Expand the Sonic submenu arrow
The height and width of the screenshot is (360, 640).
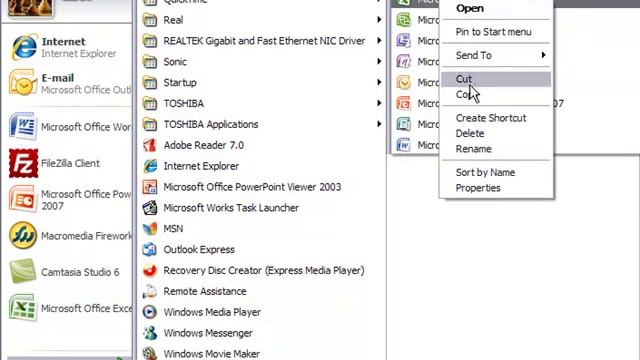pyautogui.click(x=379, y=61)
